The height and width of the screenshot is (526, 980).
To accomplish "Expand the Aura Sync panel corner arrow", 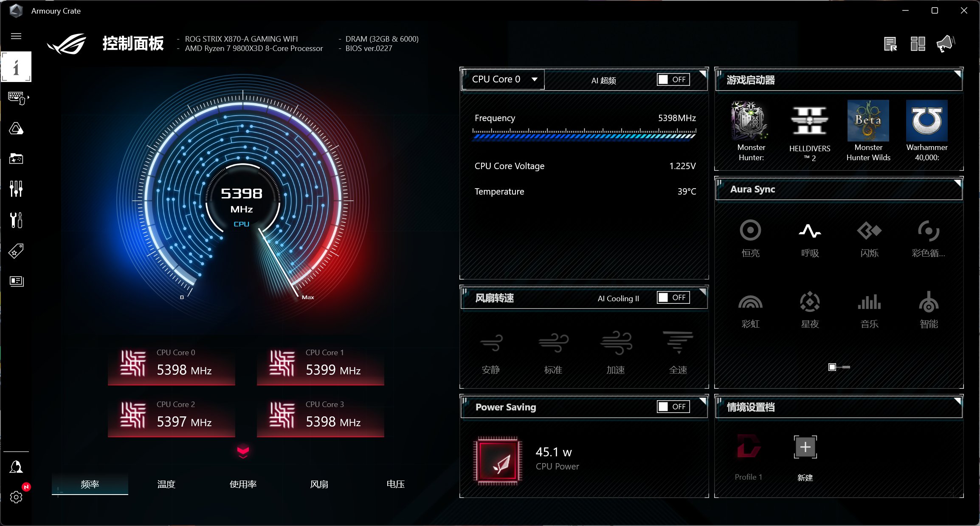I will 957,183.
